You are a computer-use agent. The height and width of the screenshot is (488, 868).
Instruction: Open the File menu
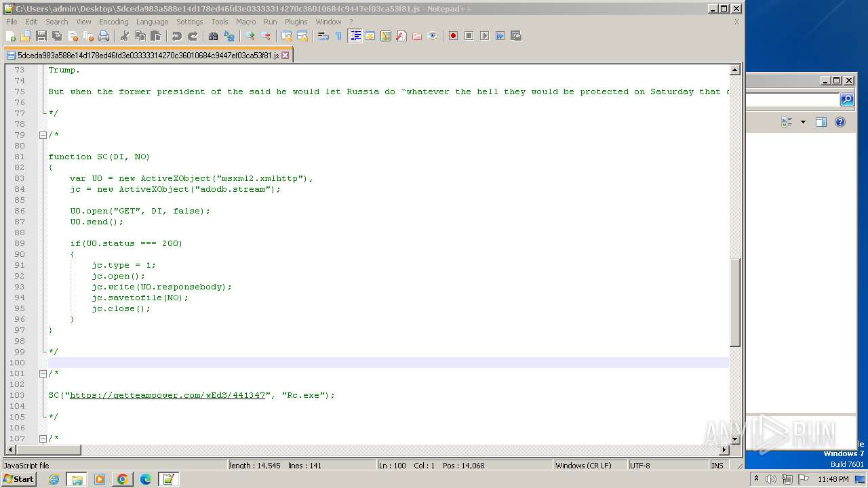12,22
